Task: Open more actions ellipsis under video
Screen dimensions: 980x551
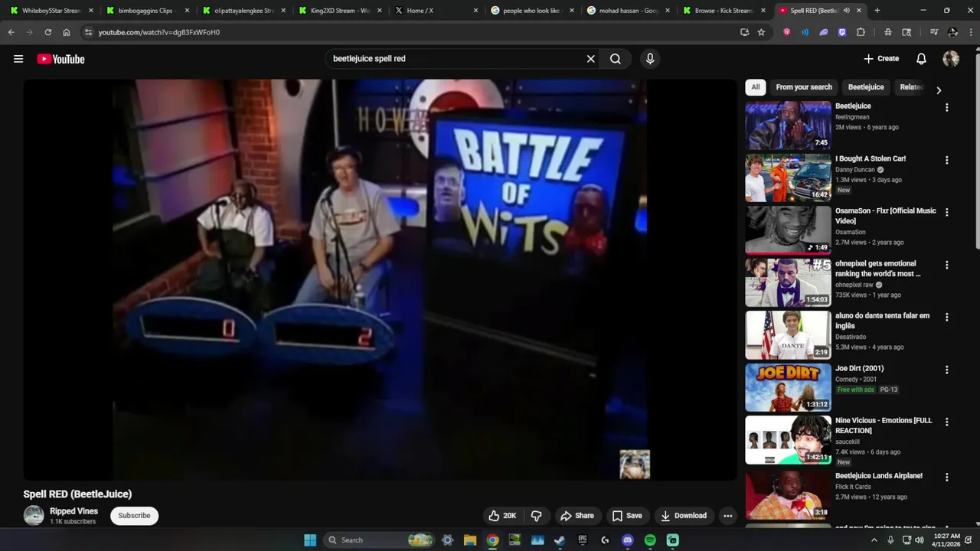Action: coord(728,516)
